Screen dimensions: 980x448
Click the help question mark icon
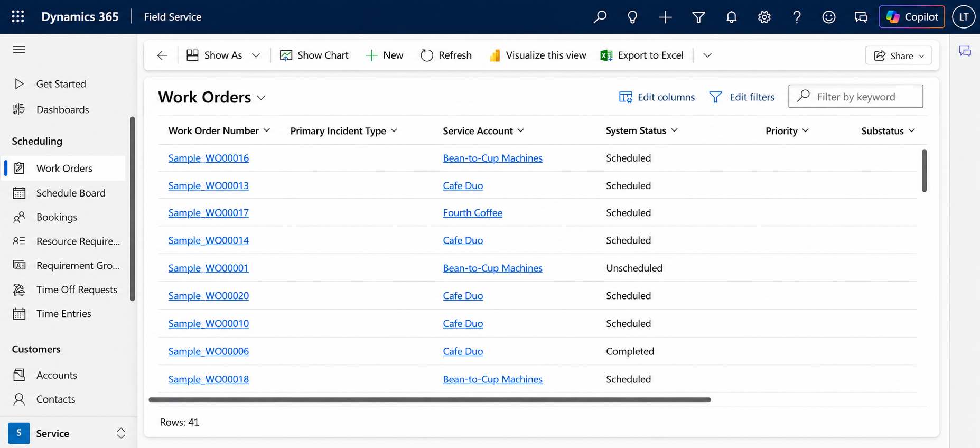pyautogui.click(x=797, y=17)
